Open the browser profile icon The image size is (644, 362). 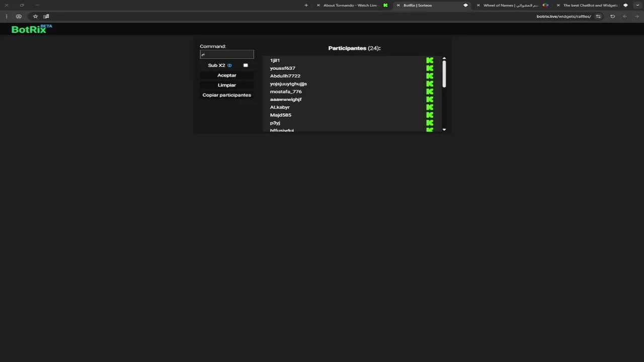[19, 16]
